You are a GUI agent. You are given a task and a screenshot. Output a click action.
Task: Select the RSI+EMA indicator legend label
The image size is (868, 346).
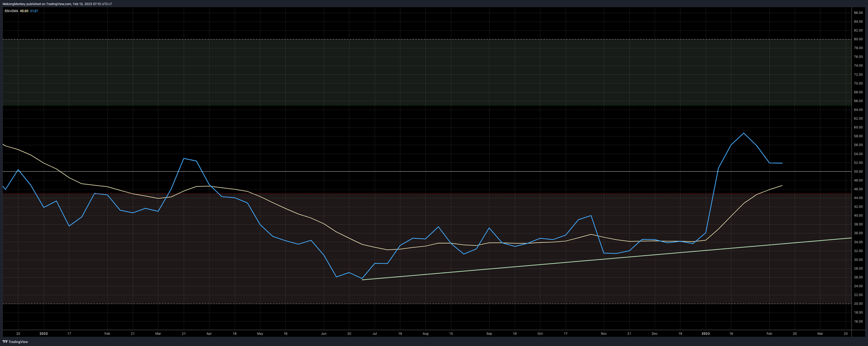(12, 11)
